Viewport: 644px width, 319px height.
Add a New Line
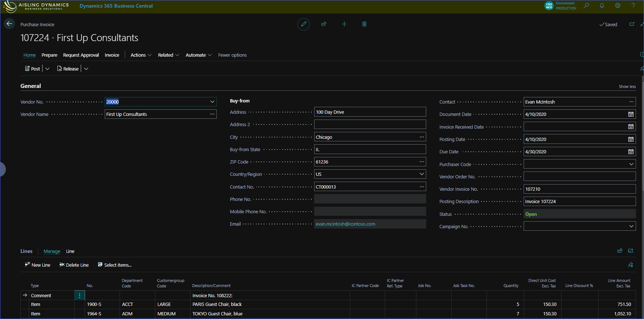pyautogui.click(x=37, y=265)
